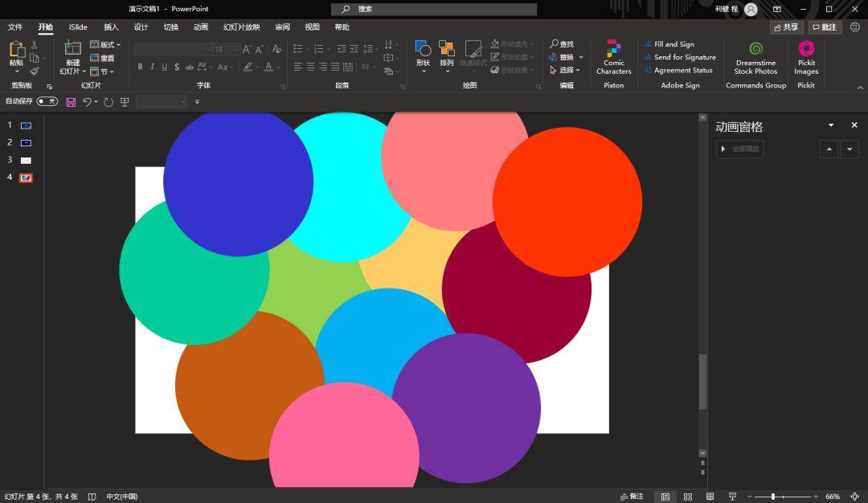Open the Section (节) dropdown

pos(102,72)
